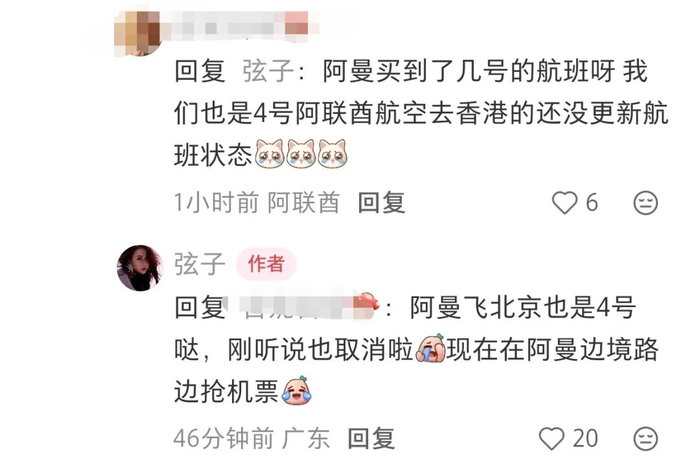Click the 作者 badge next to 弦子
The image size is (700, 473).
(266, 264)
